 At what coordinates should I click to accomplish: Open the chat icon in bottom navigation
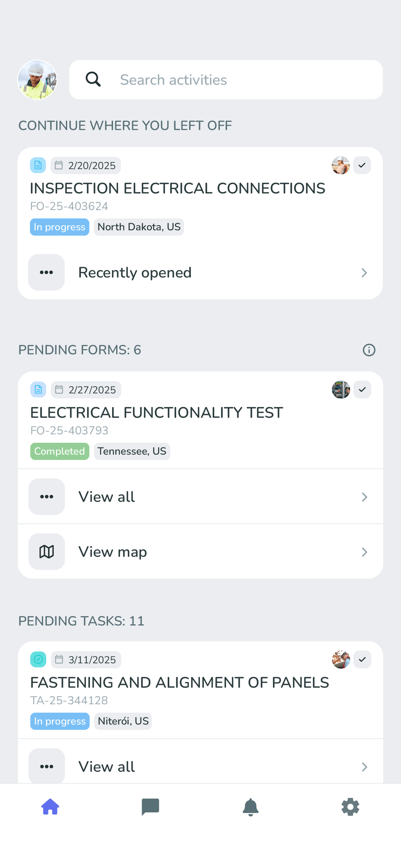click(150, 807)
